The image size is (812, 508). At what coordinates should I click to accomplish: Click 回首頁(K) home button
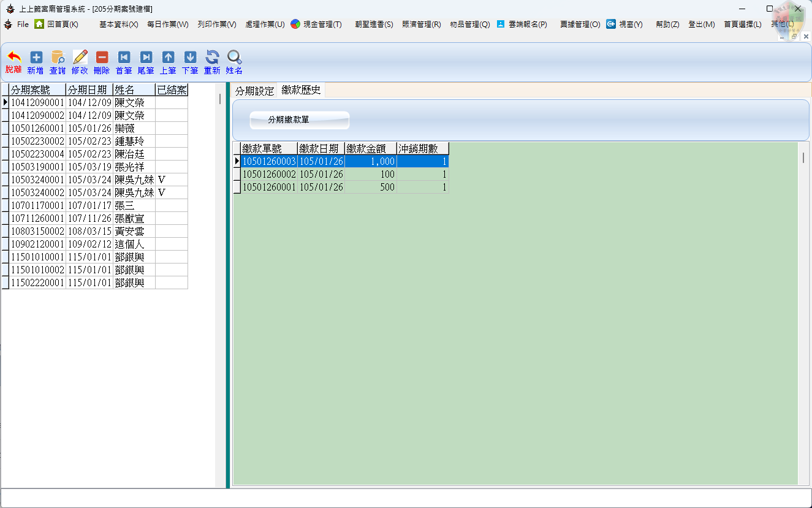56,25
